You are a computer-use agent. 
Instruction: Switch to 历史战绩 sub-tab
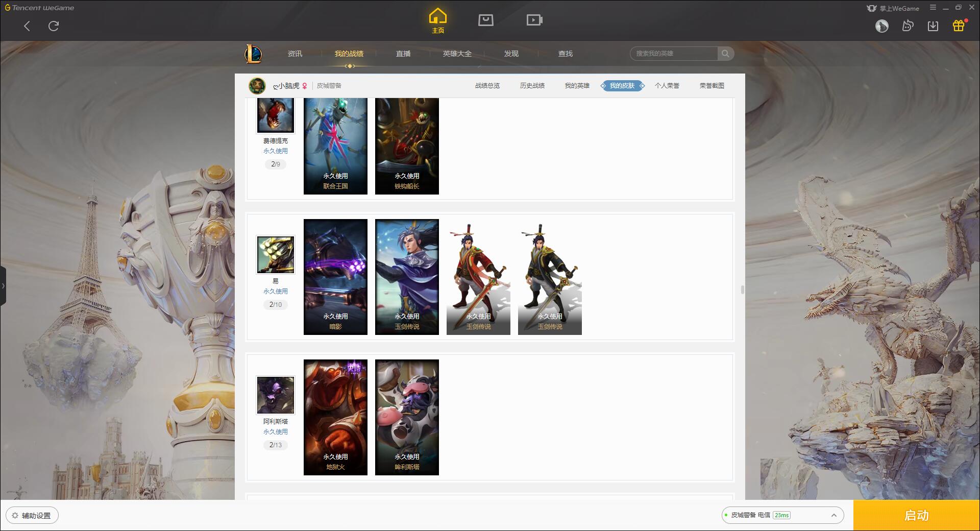532,86
